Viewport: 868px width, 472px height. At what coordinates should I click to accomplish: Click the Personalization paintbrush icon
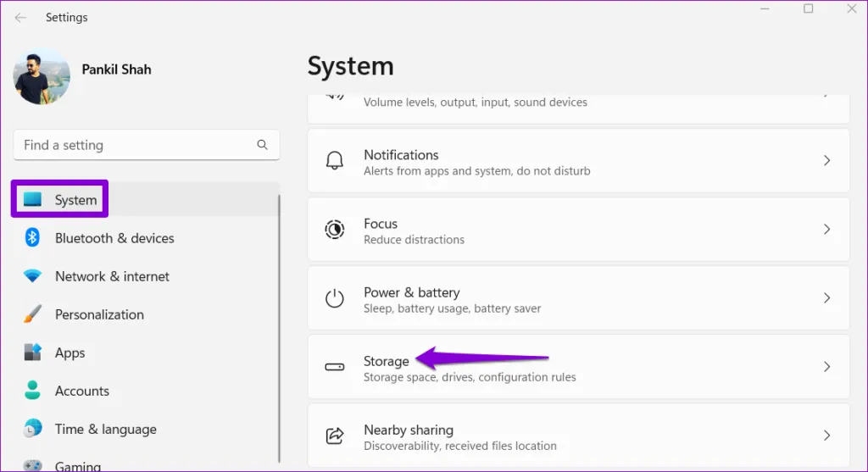pos(32,314)
